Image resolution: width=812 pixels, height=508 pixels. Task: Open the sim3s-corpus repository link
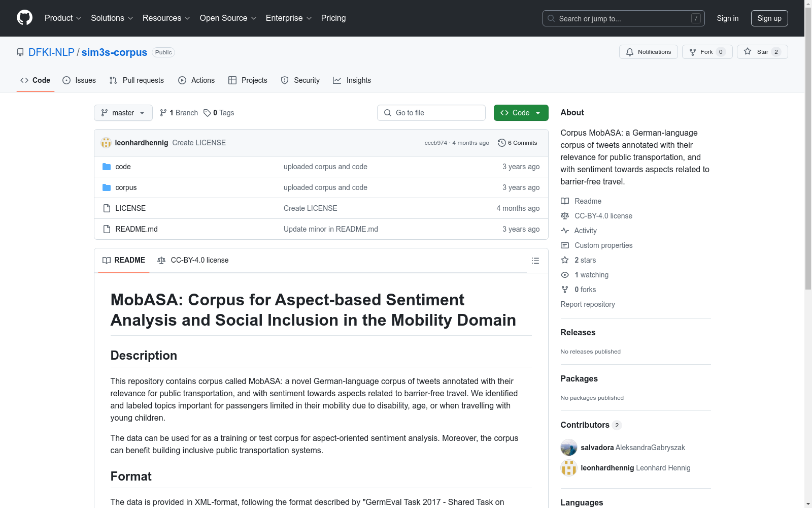(114, 52)
